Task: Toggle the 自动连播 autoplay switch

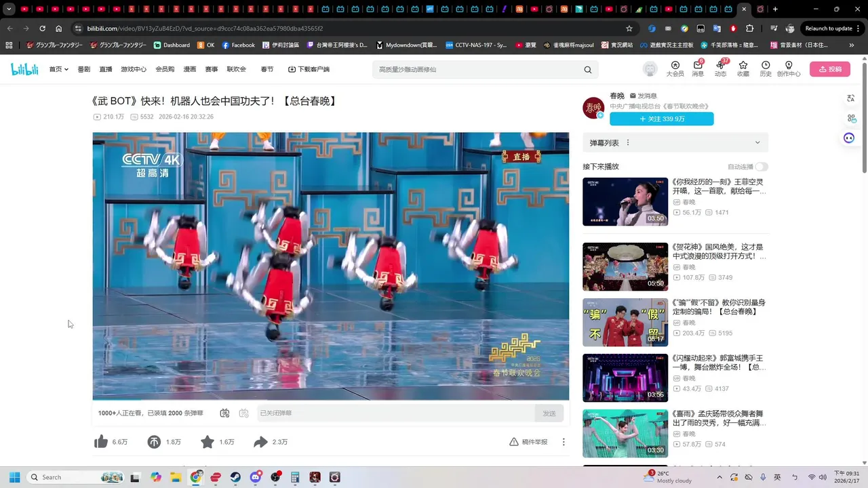Action: coord(762,167)
